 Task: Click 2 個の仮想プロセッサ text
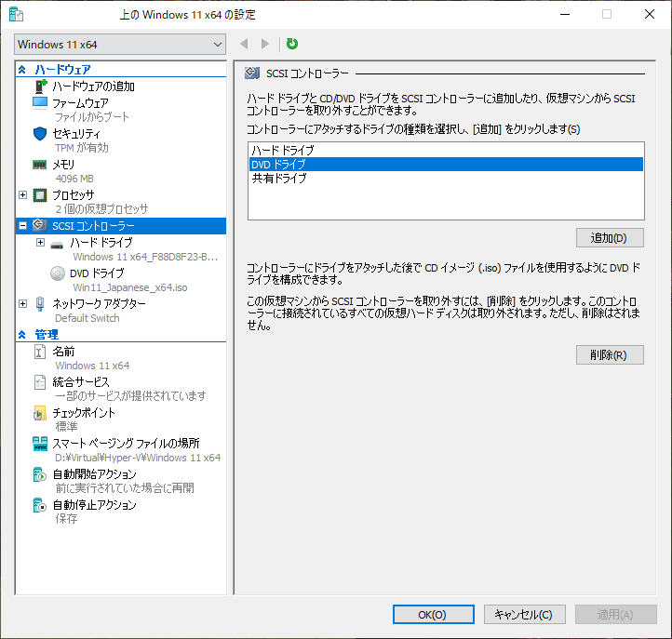pos(102,209)
